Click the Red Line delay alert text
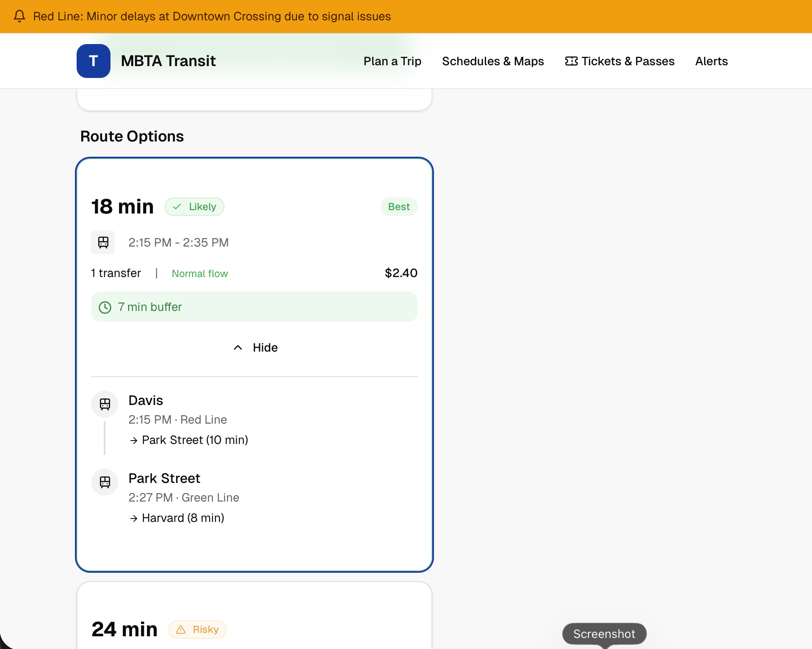 [x=212, y=16]
